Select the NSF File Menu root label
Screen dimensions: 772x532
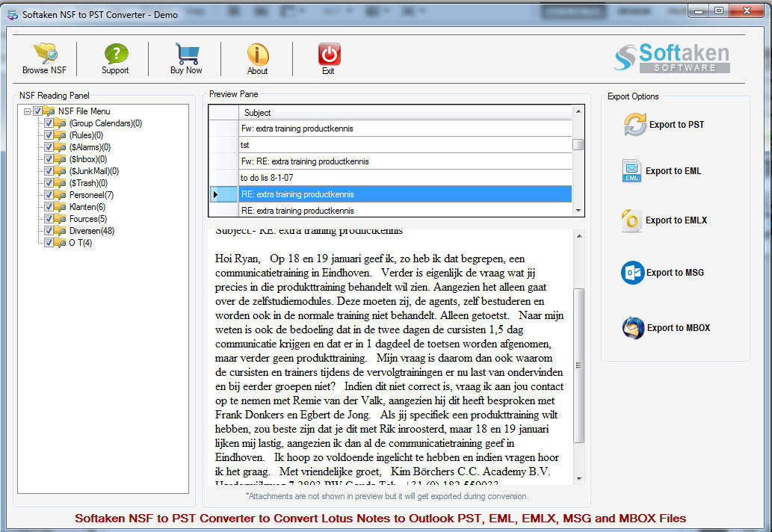tap(84, 111)
